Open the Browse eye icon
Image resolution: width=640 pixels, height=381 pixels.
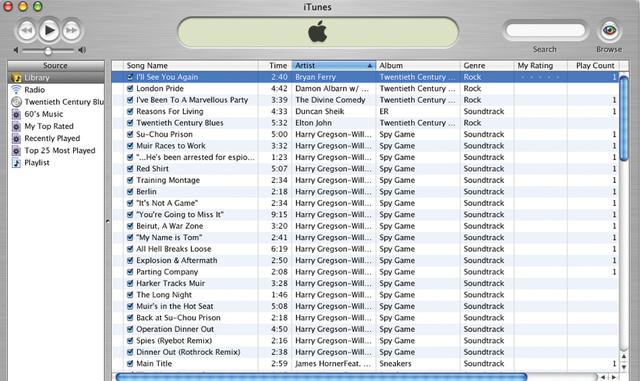coord(609,30)
